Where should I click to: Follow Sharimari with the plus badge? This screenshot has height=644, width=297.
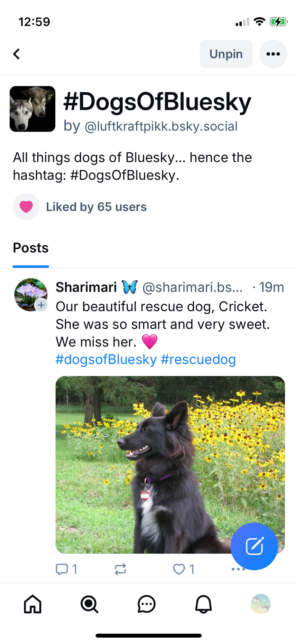pos(41,305)
